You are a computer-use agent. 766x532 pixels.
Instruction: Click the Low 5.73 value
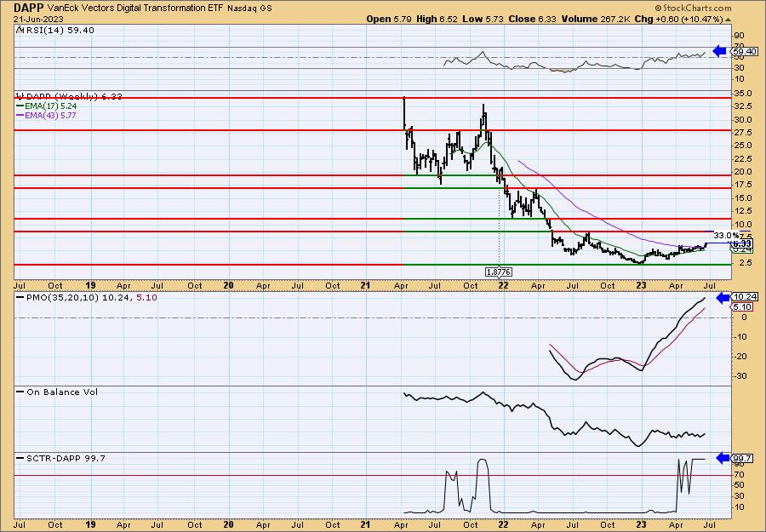pyautogui.click(x=483, y=19)
